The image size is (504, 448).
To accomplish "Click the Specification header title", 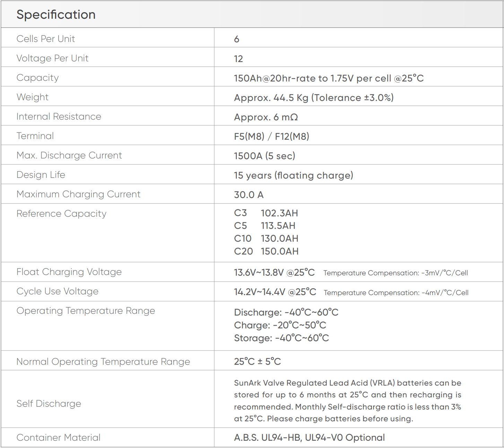I will click(56, 15).
